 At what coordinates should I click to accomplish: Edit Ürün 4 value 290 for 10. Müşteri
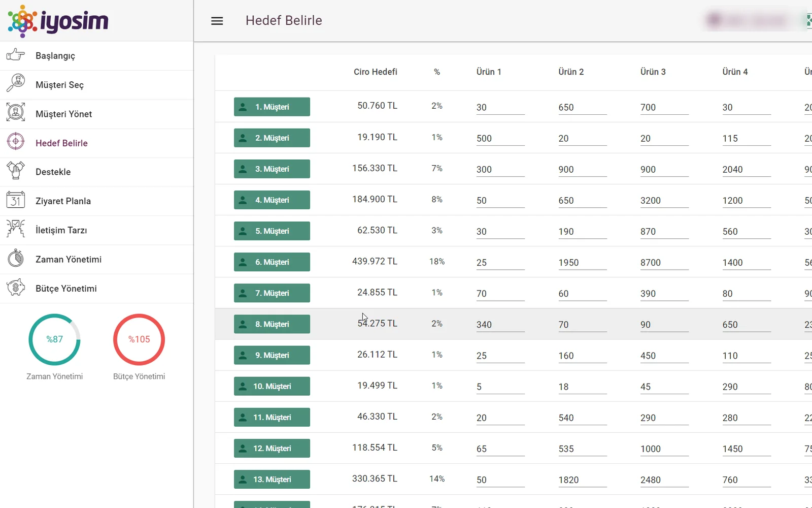[747, 387]
